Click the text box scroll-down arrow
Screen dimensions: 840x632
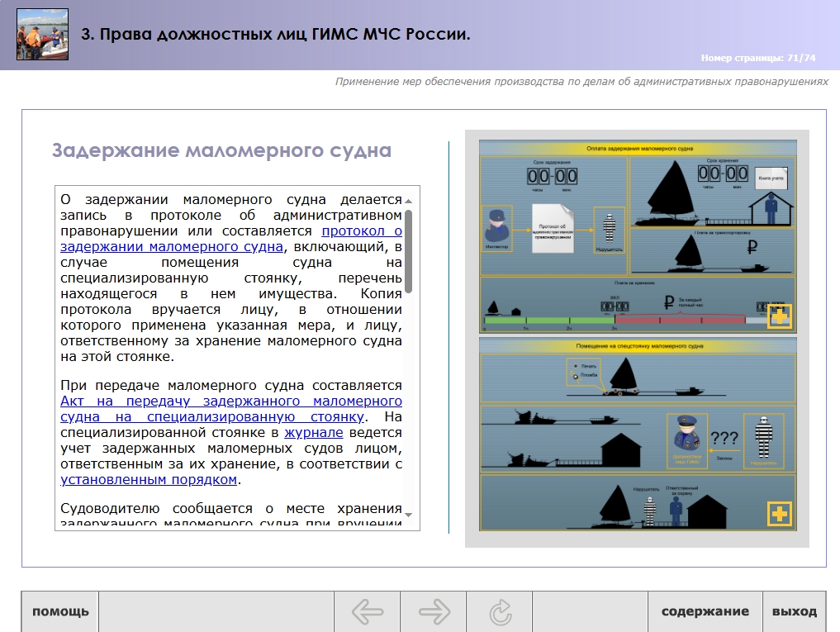click(x=408, y=514)
